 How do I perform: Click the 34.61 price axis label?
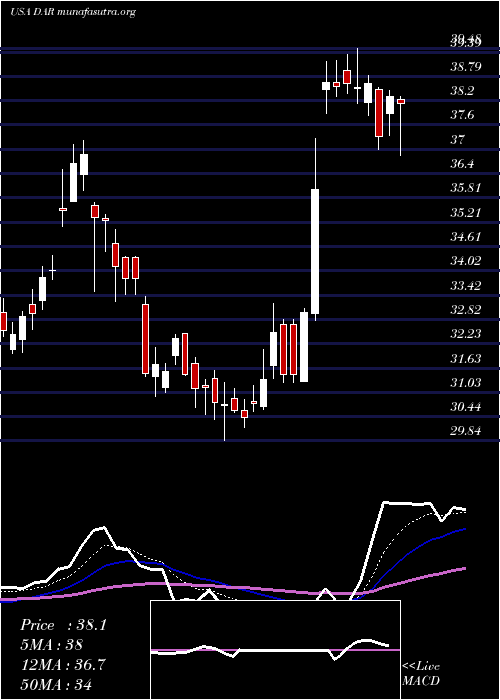coord(466,237)
